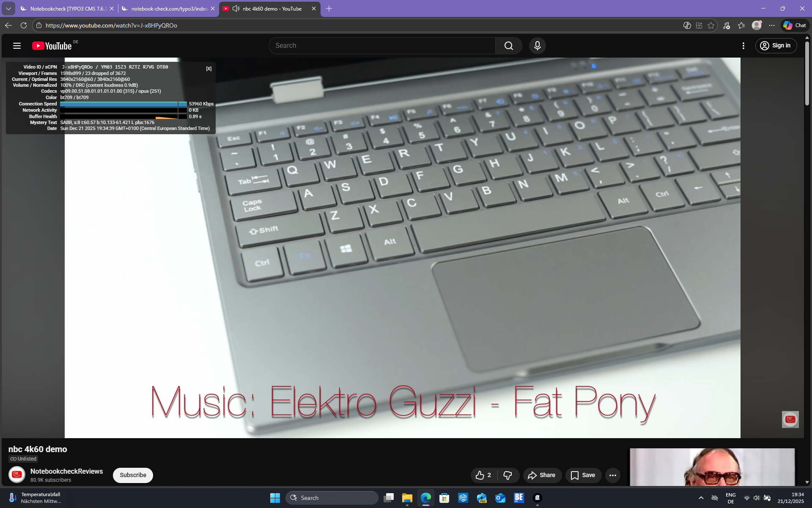Start voice search with microphone icon
The height and width of the screenshot is (508, 812).
point(537,46)
